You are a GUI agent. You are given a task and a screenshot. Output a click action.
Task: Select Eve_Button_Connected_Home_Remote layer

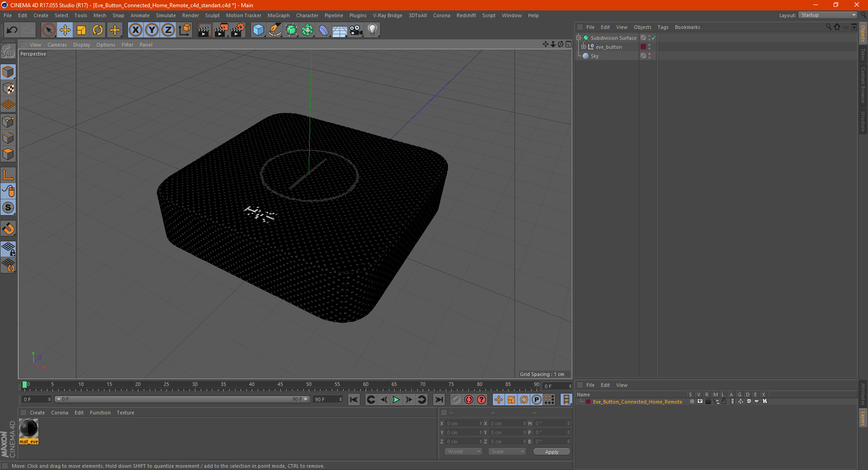coord(637,402)
